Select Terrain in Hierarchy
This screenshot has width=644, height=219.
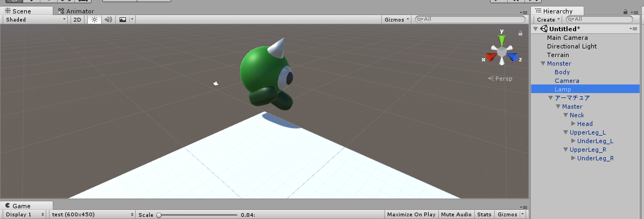pos(558,55)
